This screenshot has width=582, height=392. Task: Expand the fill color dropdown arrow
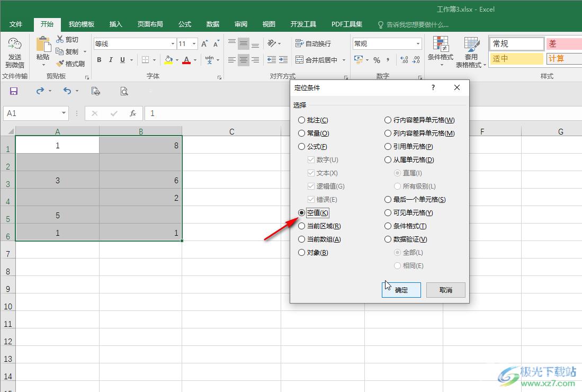click(x=177, y=60)
